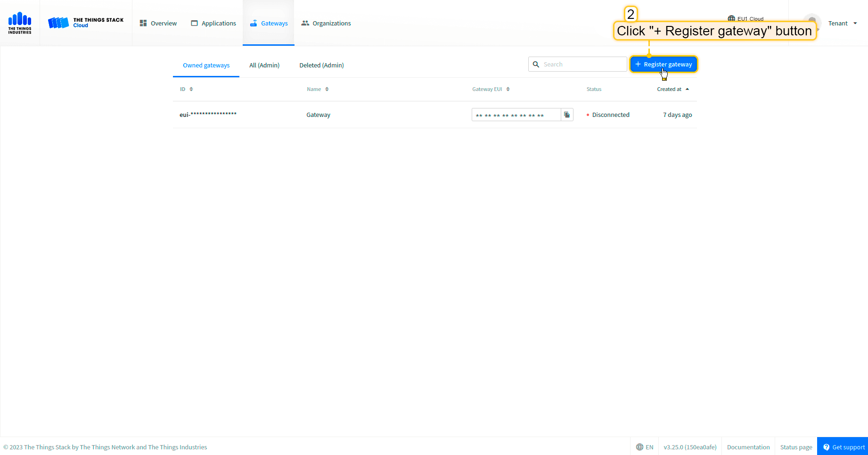Click The Things Industries logo
868x455 pixels.
20,23
